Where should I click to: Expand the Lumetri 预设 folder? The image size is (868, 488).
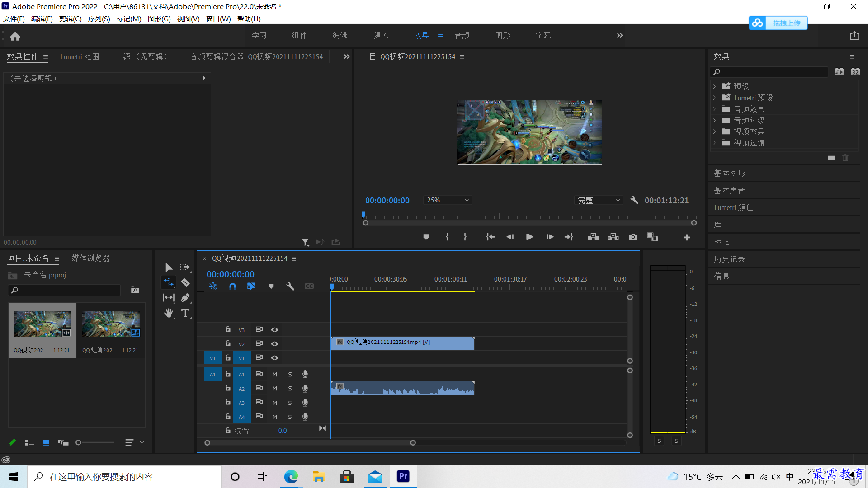(x=715, y=98)
